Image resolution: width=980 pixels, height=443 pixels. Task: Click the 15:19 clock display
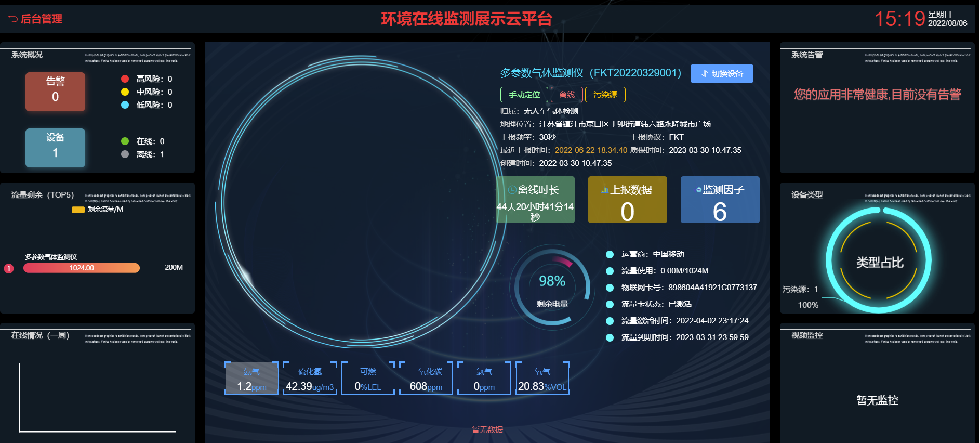click(899, 19)
